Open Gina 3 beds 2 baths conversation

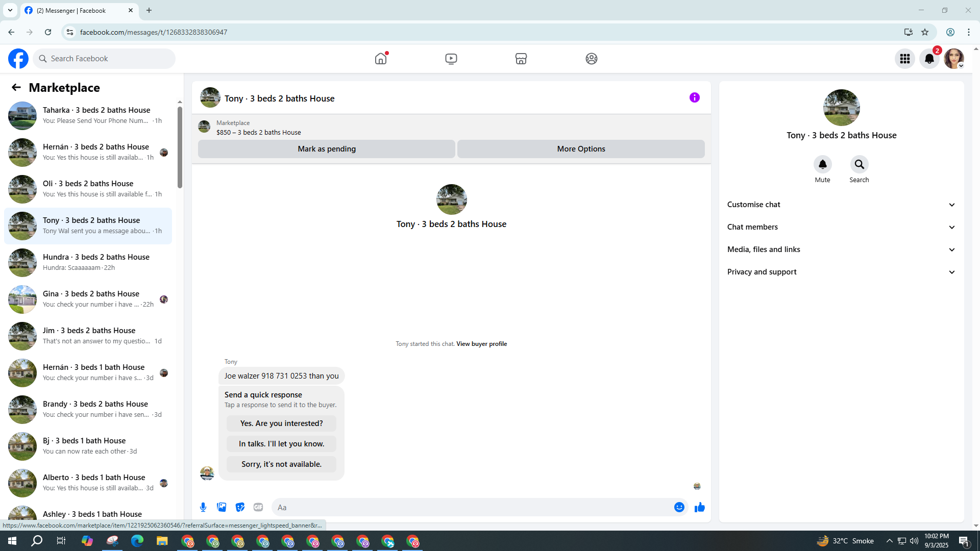[88, 299]
